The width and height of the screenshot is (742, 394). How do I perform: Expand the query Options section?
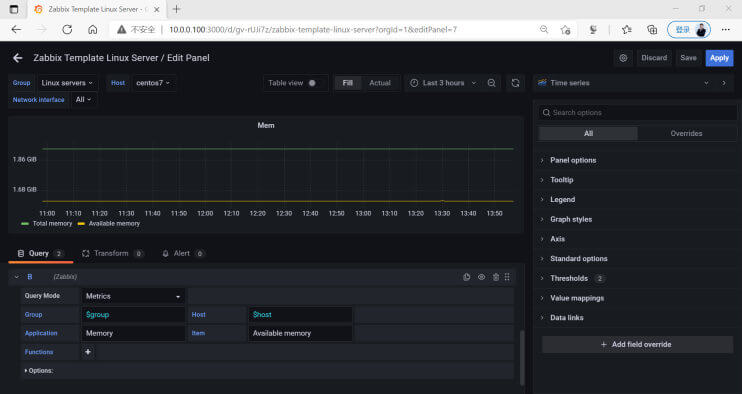pyautogui.click(x=39, y=371)
